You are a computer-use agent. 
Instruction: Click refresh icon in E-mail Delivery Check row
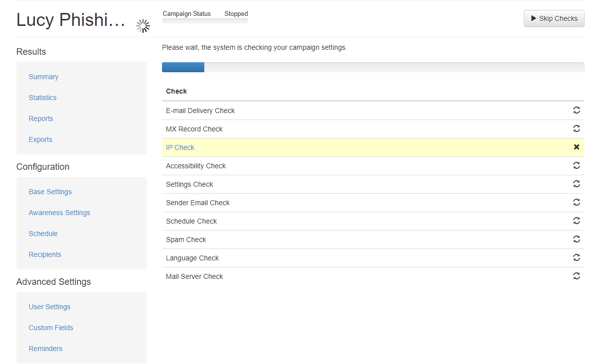click(577, 110)
